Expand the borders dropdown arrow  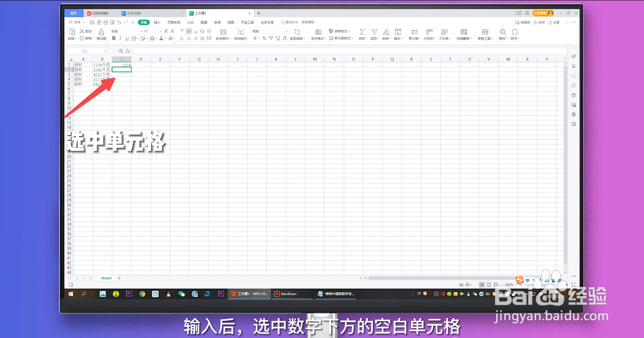click(x=138, y=39)
